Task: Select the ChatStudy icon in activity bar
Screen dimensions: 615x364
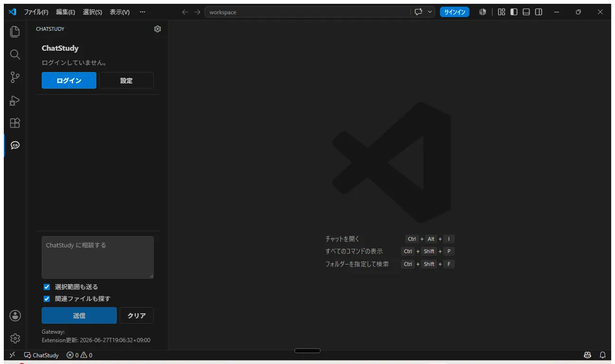Action: [x=15, y=146]
